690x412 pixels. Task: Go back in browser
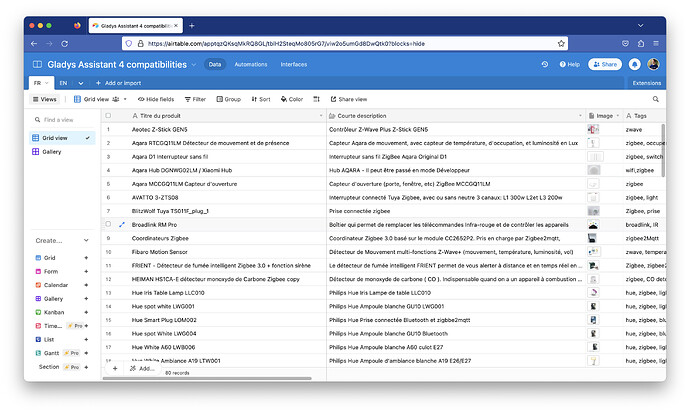pos(34,44)
